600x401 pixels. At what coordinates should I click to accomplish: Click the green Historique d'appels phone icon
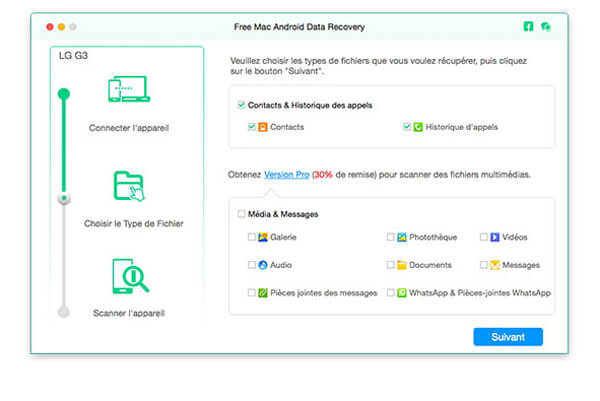418,127
